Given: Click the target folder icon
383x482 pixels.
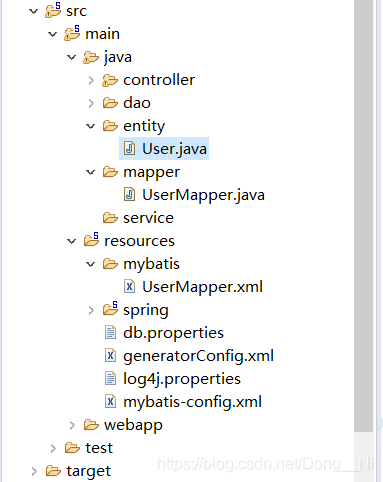Looking at the screenshot, I should 53,471.
